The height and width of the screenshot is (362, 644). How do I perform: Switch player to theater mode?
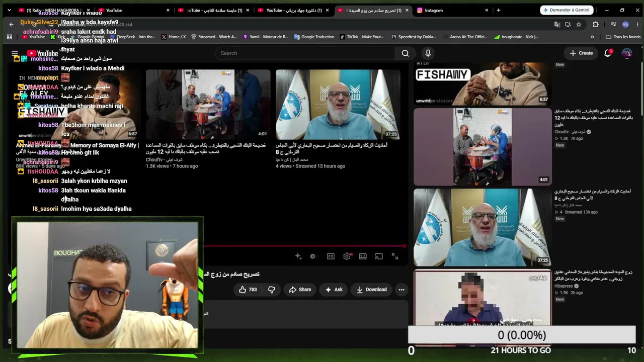[x=363, y=256]
